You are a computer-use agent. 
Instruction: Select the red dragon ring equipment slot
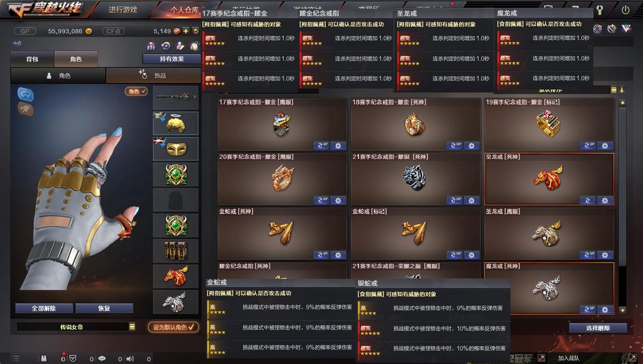pyautogui.click(x=176, y=277)
